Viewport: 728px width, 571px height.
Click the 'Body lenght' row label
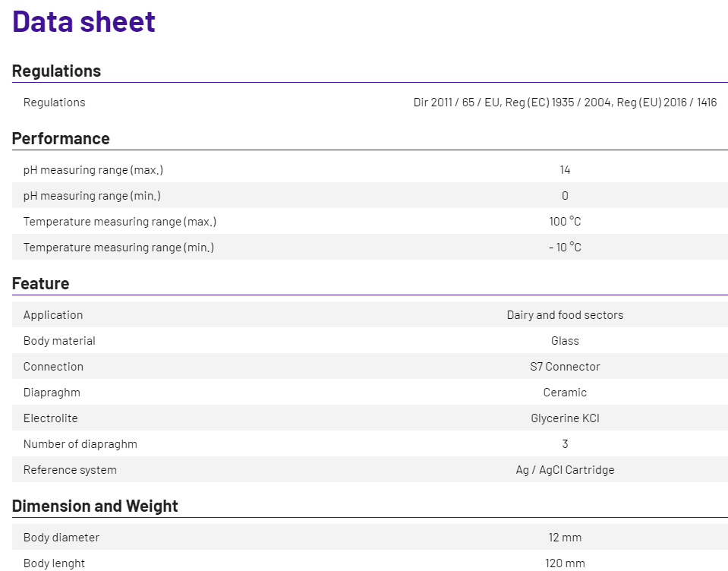click(x=54, y=563)
